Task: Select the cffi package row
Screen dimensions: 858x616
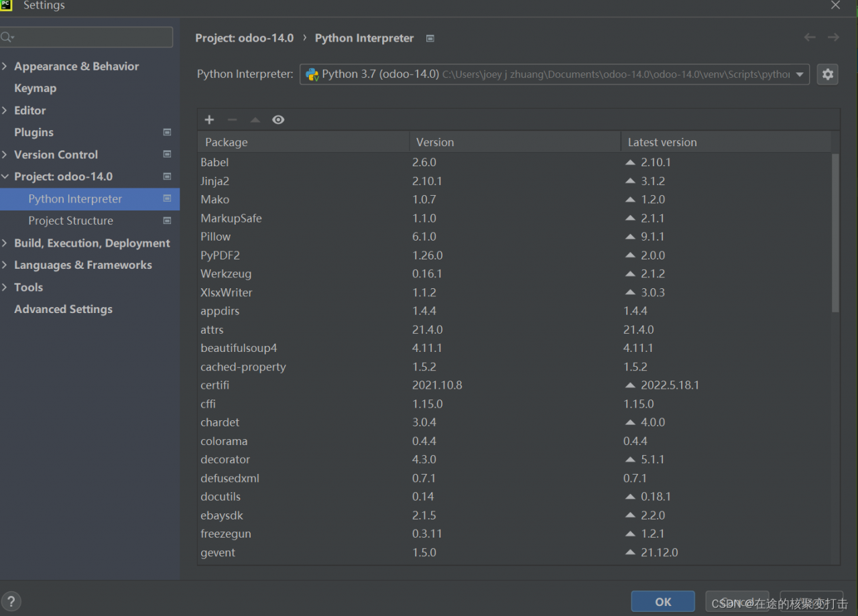Action: [x=515, y=404]
